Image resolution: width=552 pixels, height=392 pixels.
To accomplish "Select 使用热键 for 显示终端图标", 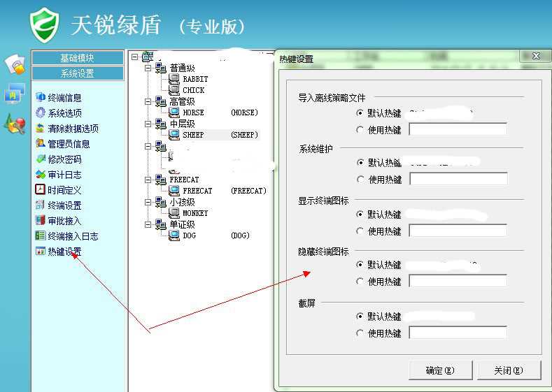I will (x=360, y=231).
